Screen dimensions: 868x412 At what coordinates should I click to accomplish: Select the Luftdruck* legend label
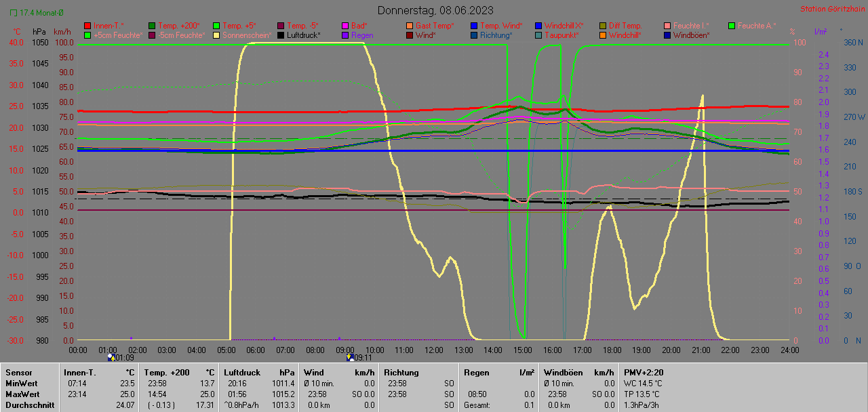[304, 35]
